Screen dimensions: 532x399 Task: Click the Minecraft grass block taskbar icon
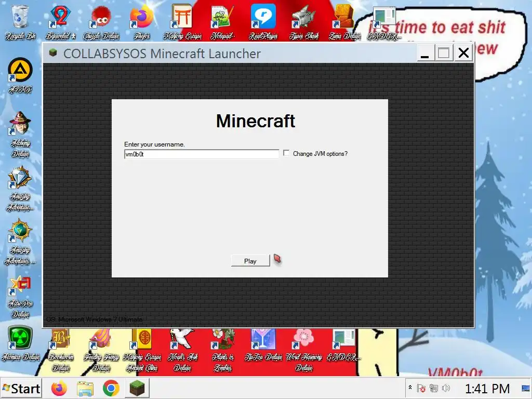pyautogui.click(x=137, y=388)
